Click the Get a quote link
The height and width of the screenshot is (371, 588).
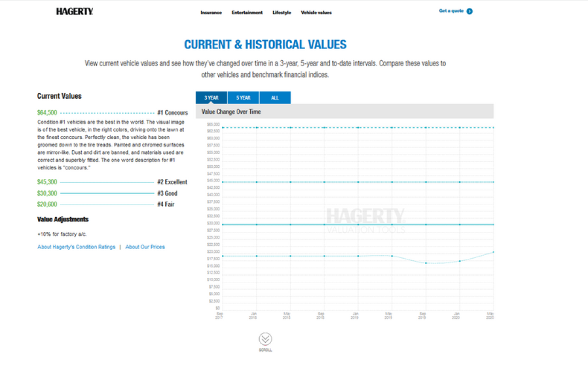pyautogui.click(x=451, y=11)
